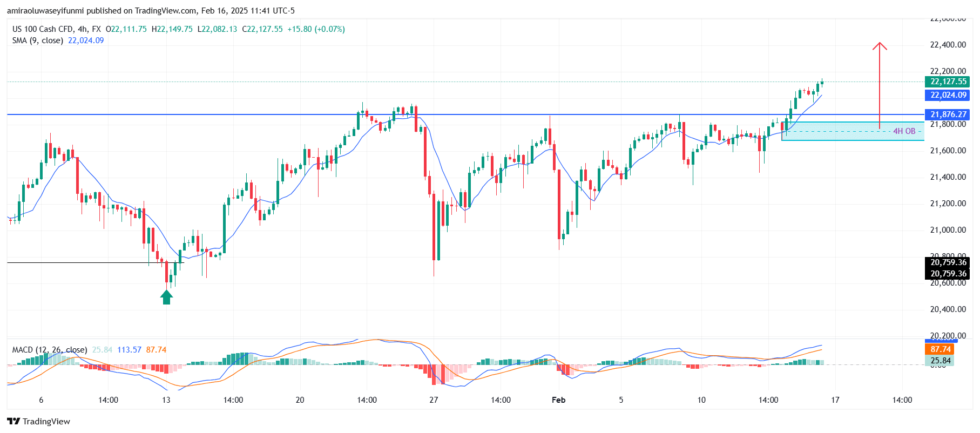
Task: Select the MACD (12, 26, close) legend
Action: coord(50,350)
